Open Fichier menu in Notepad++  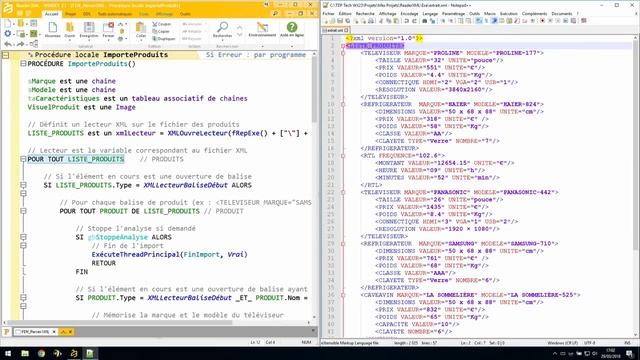pyautogui.click(x=329, y=13)
